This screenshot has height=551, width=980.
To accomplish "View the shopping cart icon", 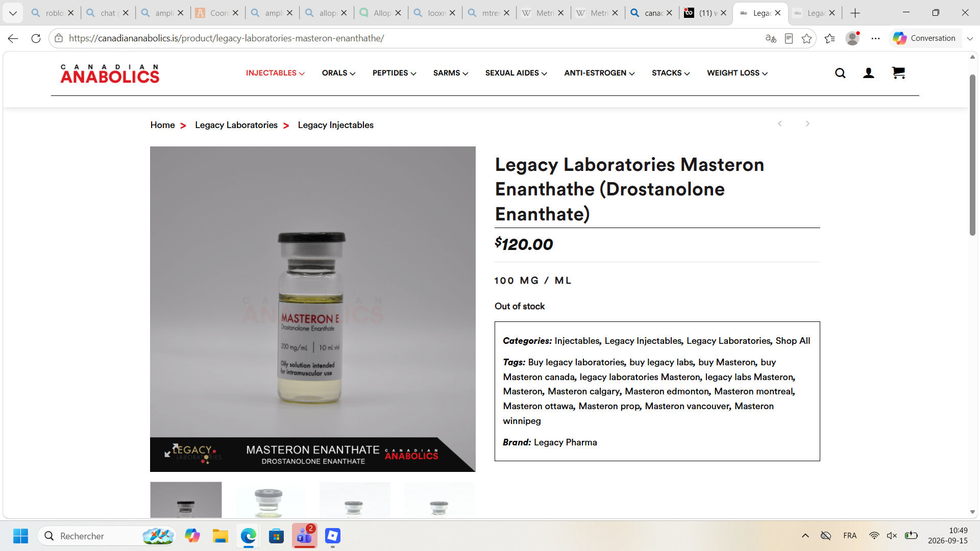I will click(898, 73).
